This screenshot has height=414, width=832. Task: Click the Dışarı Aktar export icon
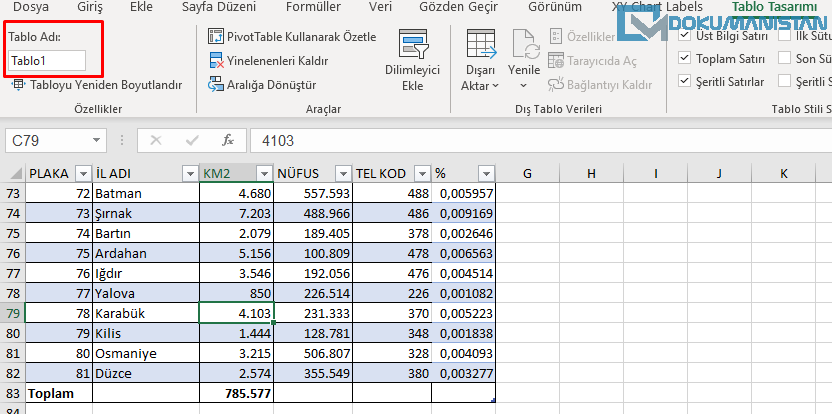tap(480, 44)
